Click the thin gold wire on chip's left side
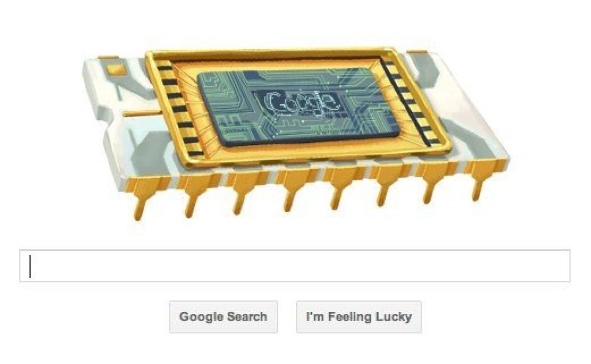This screenshot has height=364, width=591. click(x=141, y=114)
